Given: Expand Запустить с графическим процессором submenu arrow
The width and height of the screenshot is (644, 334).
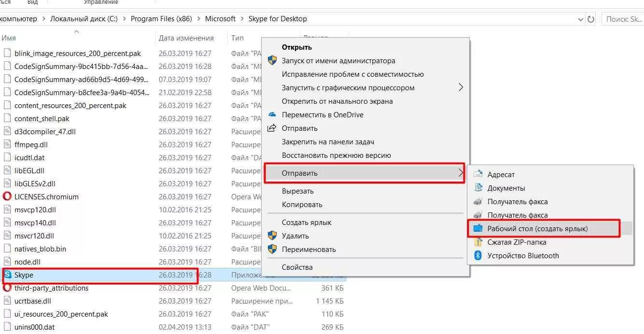Looking at the screenshot, I should (x=461, y=88).
